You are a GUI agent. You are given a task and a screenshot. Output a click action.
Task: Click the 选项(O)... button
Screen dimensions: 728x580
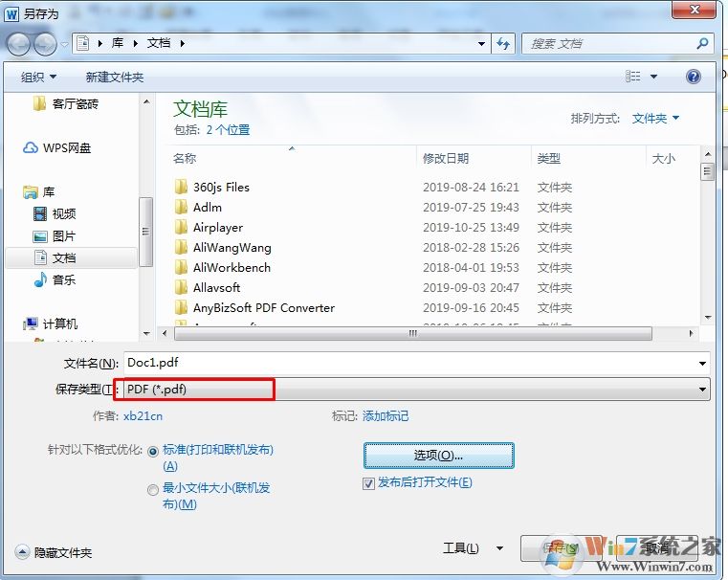point(438,455)
